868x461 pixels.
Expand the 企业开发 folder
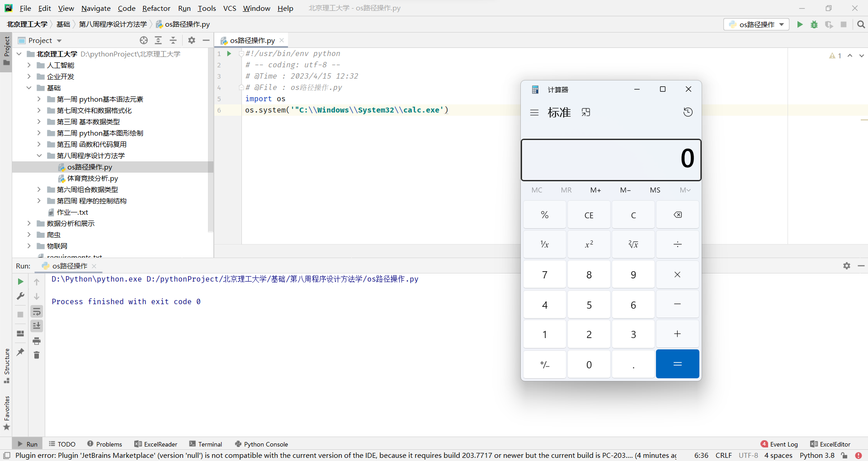pos(29,76)
